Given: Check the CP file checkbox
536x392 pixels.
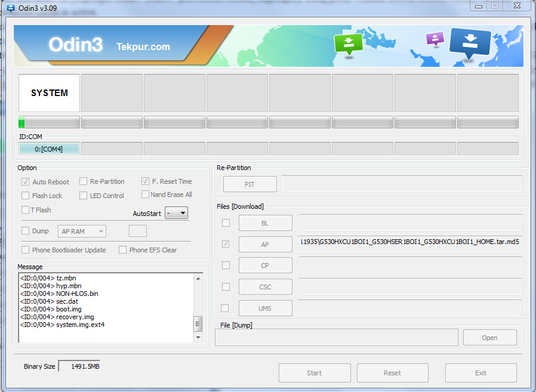Looking at the screenshot, I should point(226,265).
